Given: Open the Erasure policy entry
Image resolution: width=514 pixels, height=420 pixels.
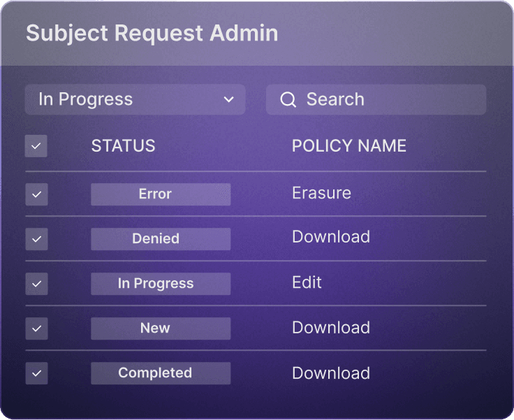Looking at the screenshot, I should point(321,193).
